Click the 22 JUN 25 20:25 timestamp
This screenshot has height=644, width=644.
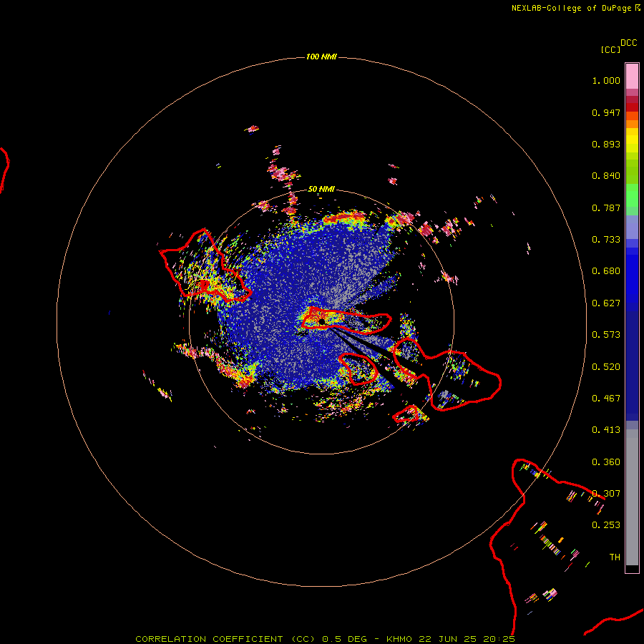[x=467, y=639]
